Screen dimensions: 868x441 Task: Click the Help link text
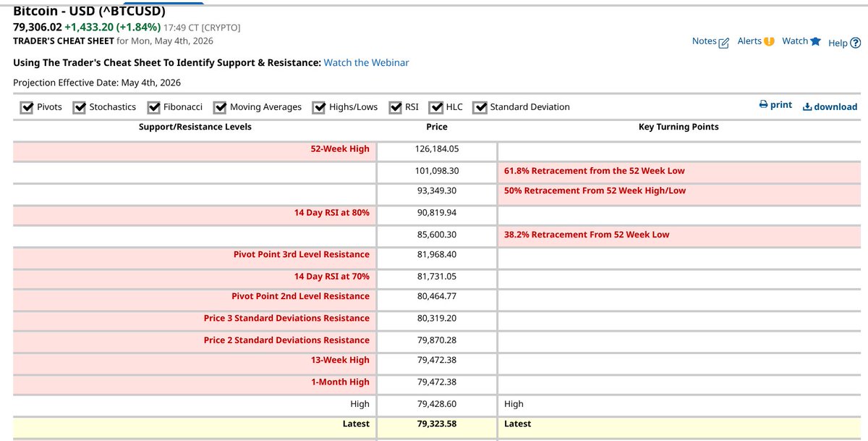tap(838, 43)
